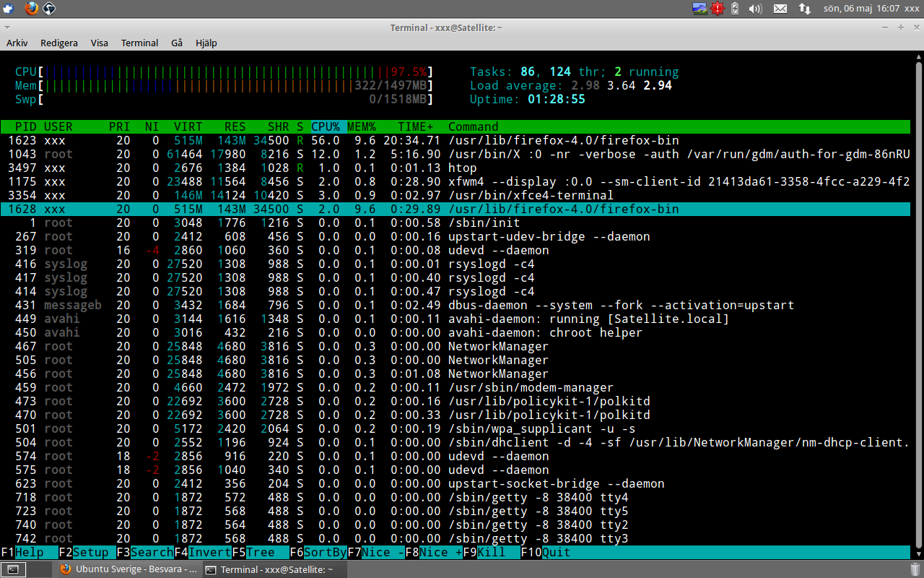This screenshot has width=924, height=578.
Task: Open the red update notifier icon
Action: [717, 9]
